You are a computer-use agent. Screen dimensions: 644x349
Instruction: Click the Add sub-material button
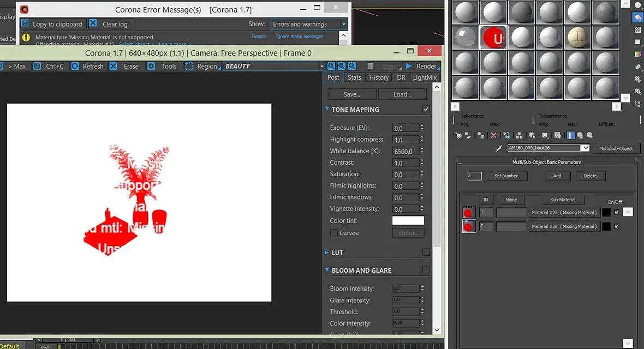557,176
